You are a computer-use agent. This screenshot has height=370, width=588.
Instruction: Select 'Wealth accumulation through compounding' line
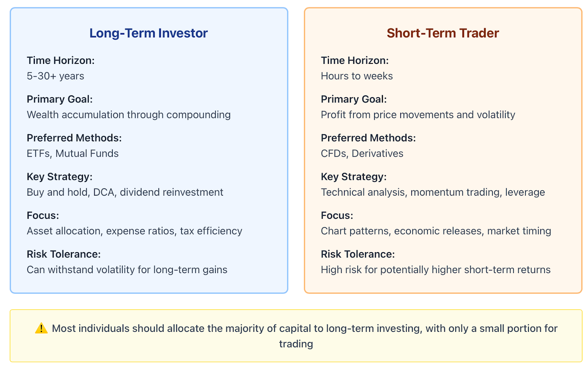(x=129, y=115)
